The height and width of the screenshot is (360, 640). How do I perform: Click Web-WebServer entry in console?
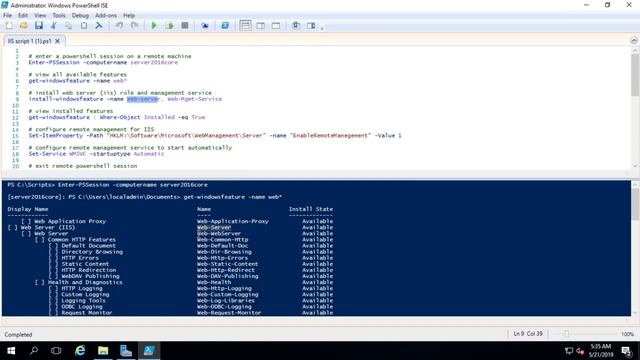coord(219,233)
